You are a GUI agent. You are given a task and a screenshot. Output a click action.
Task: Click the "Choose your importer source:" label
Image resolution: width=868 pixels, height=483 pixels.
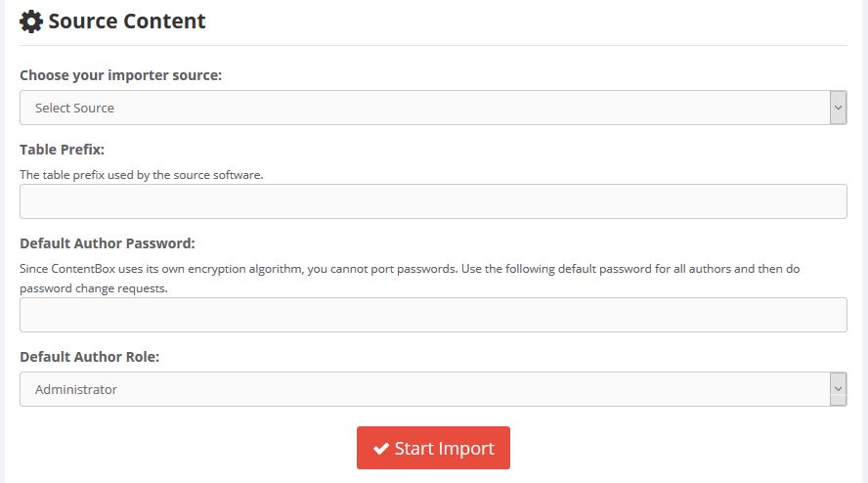121,75
